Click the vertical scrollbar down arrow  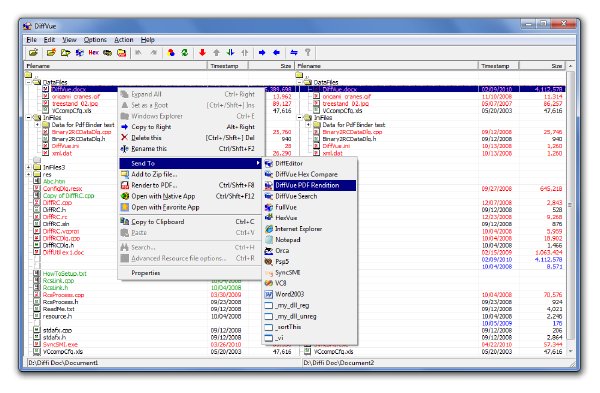point(571,351)
